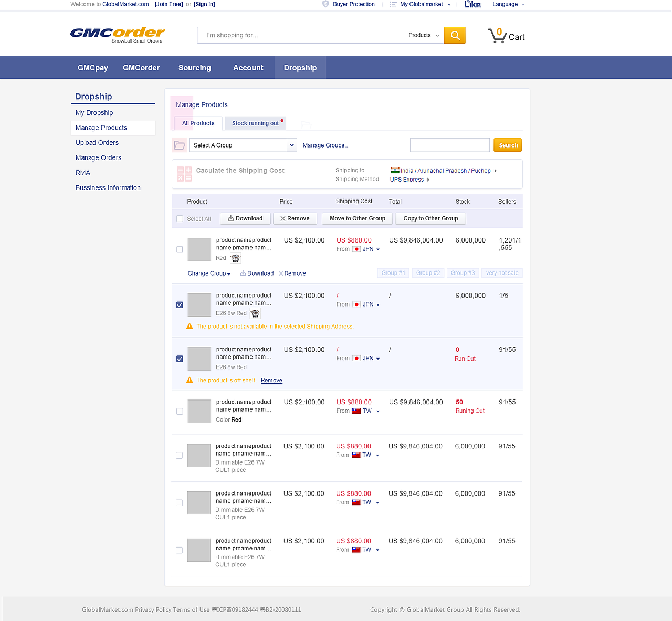This screenshot has width=672, height=621.
Task: Open thumbnail of Color Red product
Action: click(199, 411)
